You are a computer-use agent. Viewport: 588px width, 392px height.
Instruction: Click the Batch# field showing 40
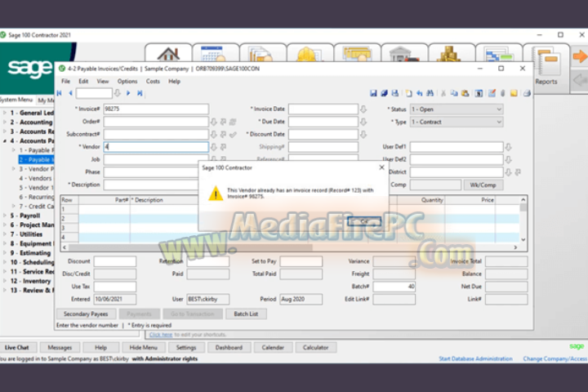[394, 287]
